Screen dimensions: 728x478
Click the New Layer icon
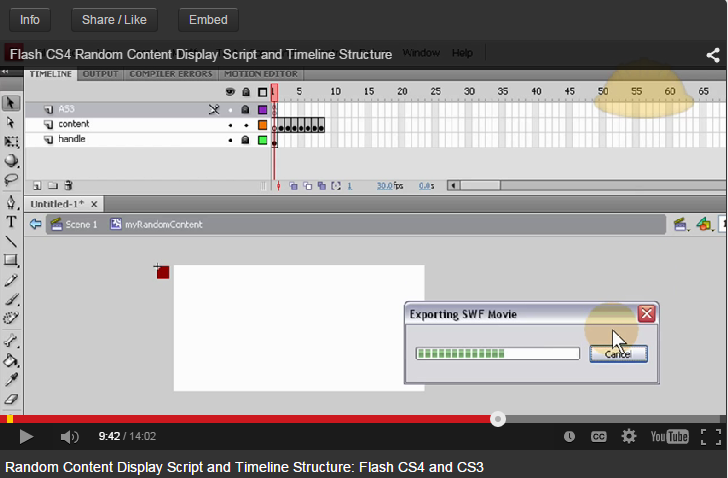pos(37,186)
